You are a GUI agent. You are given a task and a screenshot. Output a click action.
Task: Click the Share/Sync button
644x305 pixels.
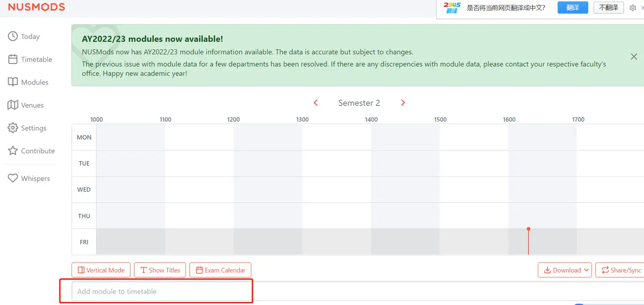coord(621,270)
